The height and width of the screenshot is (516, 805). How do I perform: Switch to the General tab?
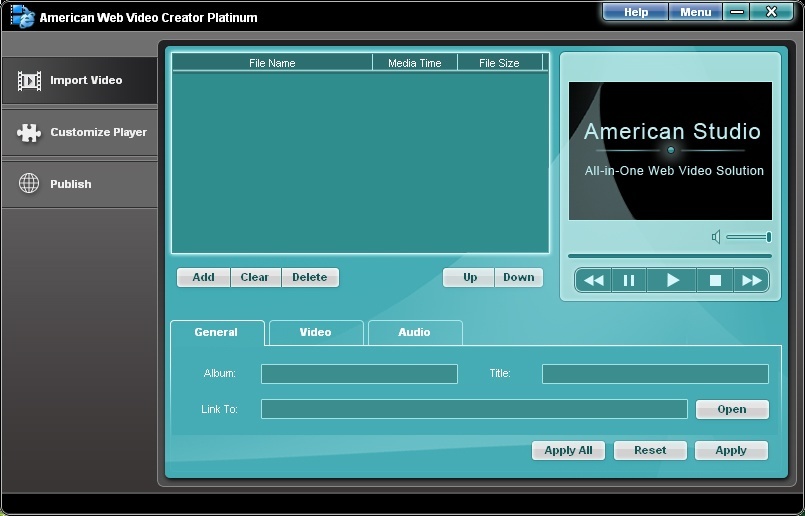pyautogui.click(x=217, y=333)
